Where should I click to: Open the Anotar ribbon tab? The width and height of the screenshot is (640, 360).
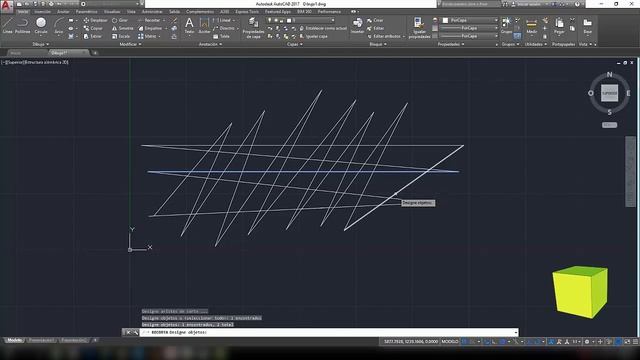[x=63, y=11]
